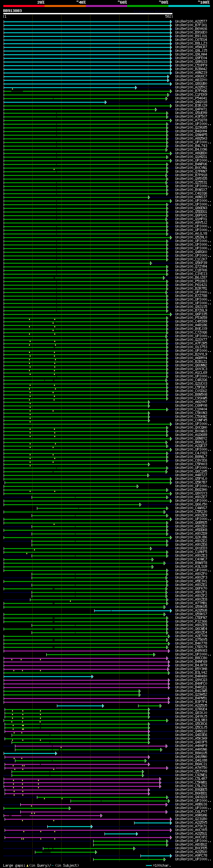Open hit UniRef100_B7FIK1
The width and height of the screenshot is (213, 868).
191,25
